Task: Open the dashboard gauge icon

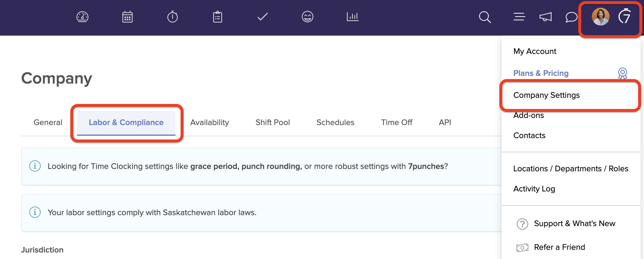Action: click(82, 17)
